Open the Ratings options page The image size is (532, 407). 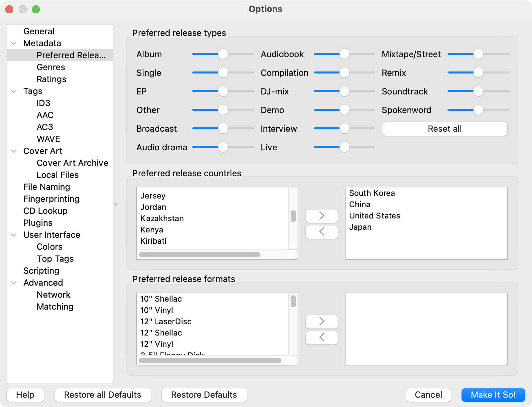click(52, 79)
